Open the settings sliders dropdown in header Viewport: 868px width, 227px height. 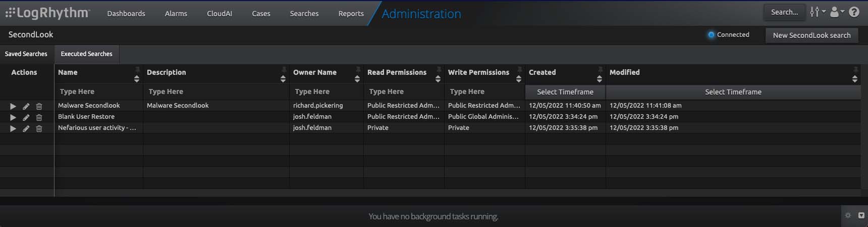[x=817, y=12]
